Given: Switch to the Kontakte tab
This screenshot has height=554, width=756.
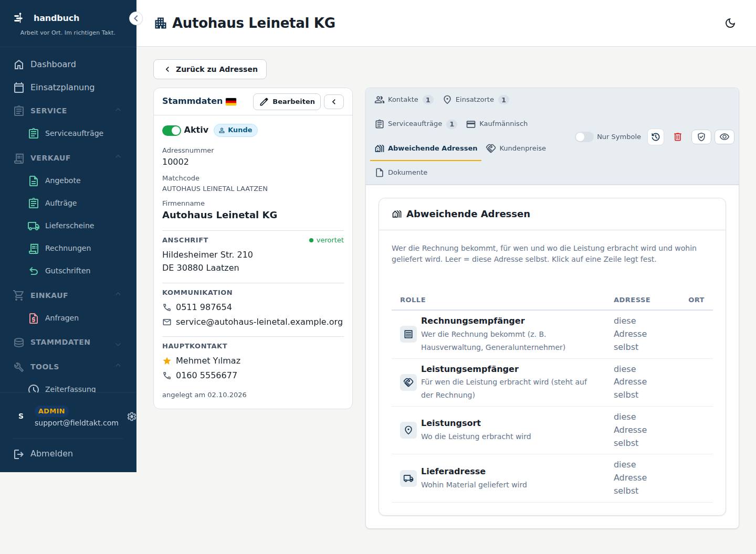Looking at the screenshot, I should tap(404, 100).
